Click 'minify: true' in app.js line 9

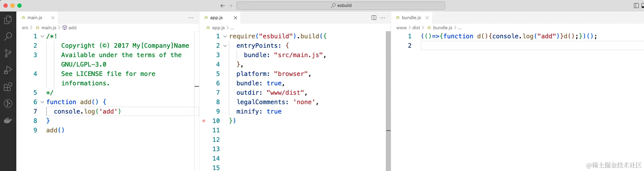259,111
